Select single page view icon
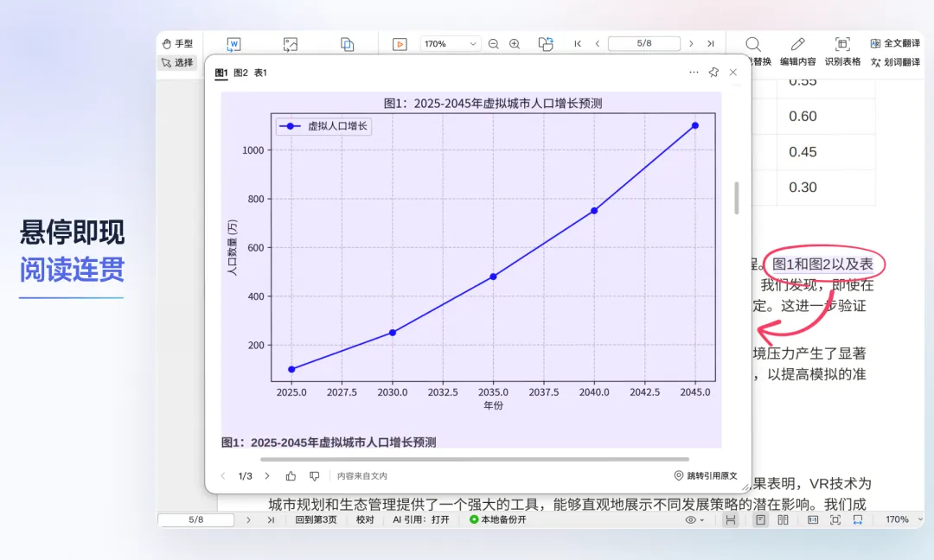Image resolution: width=934 pixels, height=560 pixels. pos(761,519)
